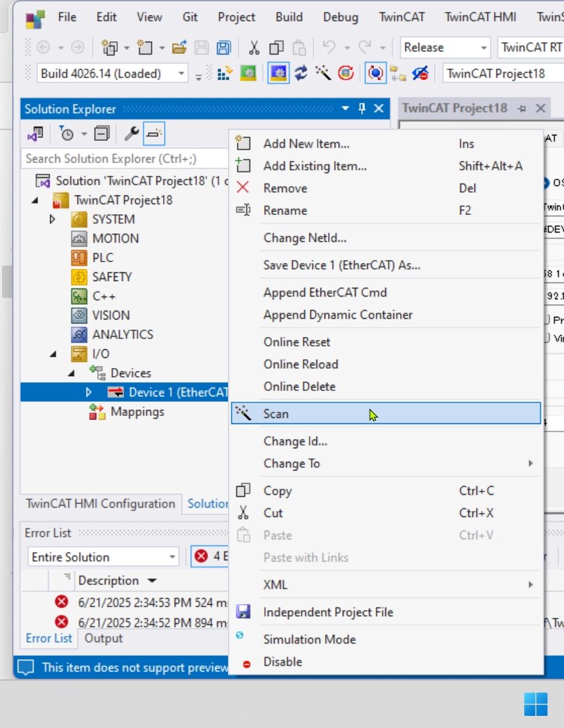Choose Add New Item... in context menu
Viewport: 564px width, 728px height.
(x=386, y=144)
